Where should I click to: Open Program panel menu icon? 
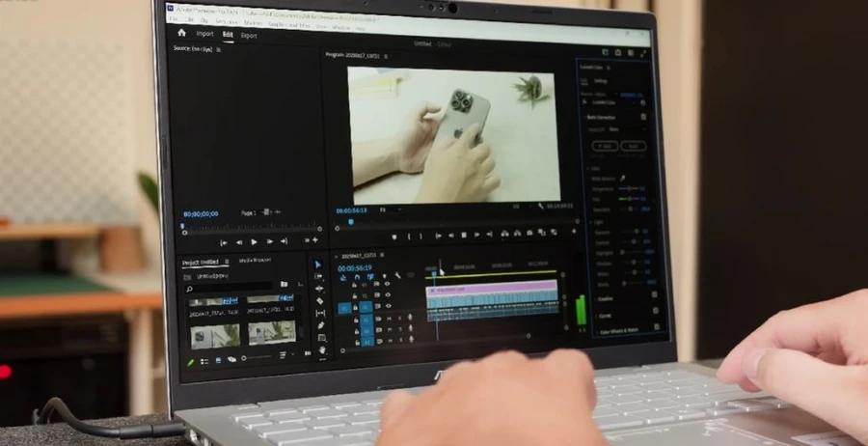[386, 56]
